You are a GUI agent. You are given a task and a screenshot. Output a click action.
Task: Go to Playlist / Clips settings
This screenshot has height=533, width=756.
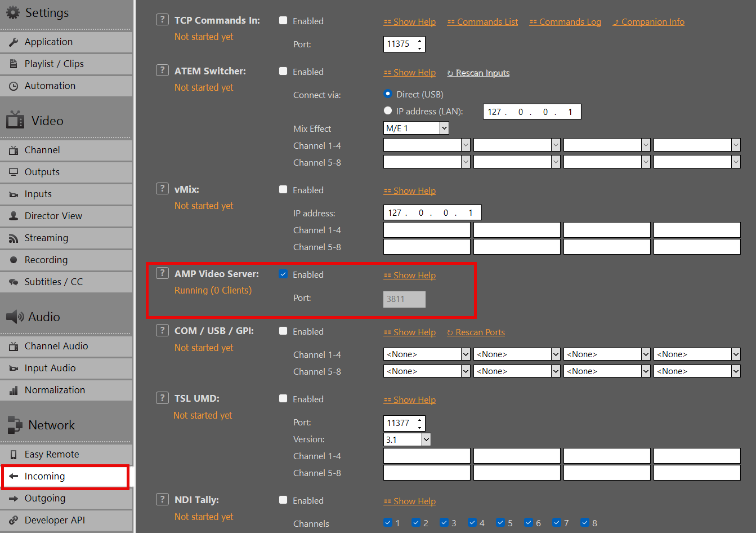coord(66,64)
